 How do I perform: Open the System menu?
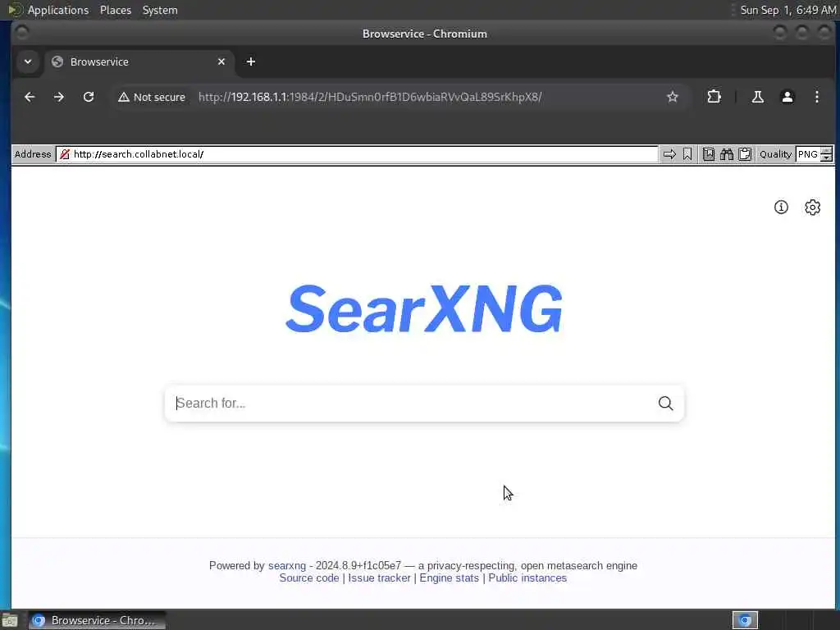[160, 10]
